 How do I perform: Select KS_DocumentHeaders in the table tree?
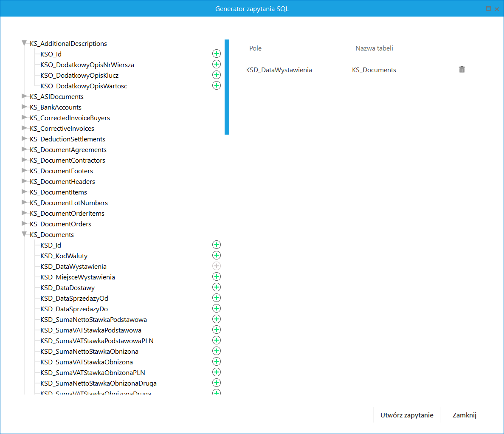coord(62,182)
